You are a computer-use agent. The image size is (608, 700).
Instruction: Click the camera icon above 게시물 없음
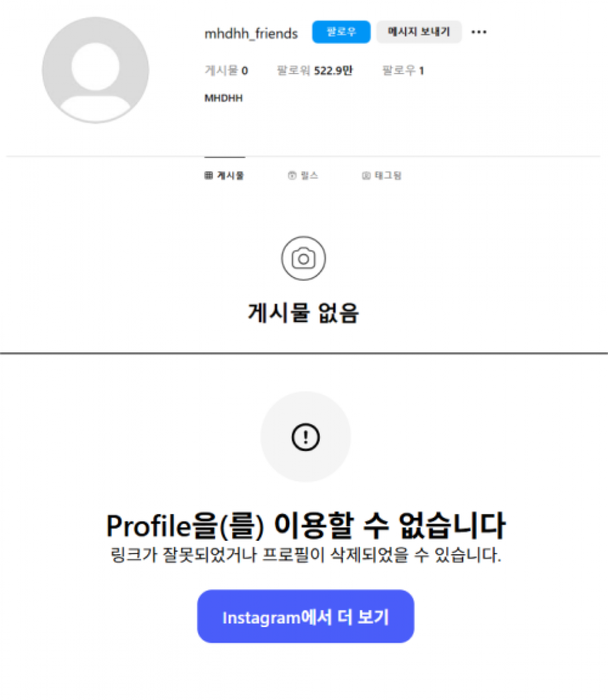point(303,258)
